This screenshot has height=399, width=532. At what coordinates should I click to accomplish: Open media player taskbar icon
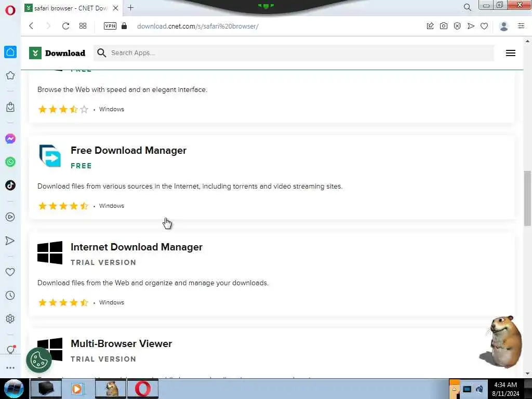(77, 389)
